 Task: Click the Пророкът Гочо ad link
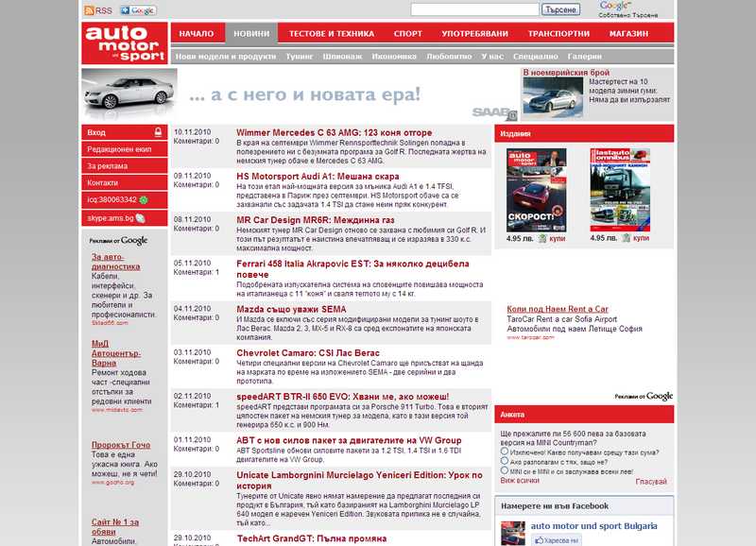(121, 445)
